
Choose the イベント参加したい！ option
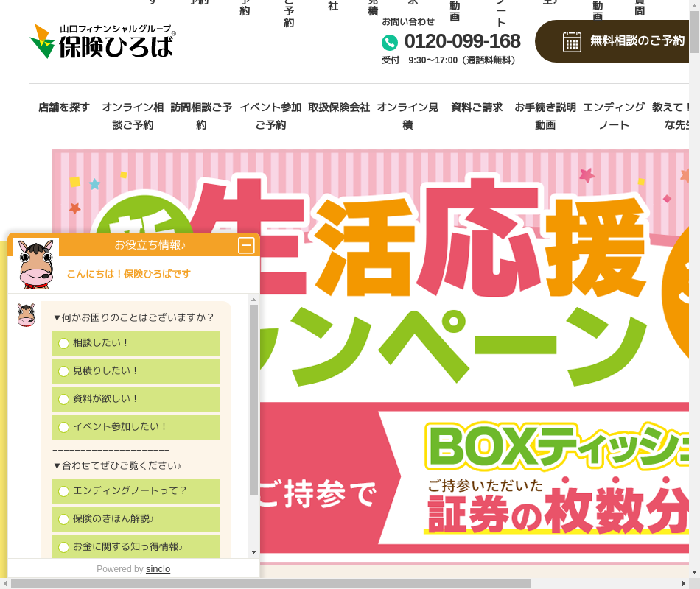pos(64,427)
